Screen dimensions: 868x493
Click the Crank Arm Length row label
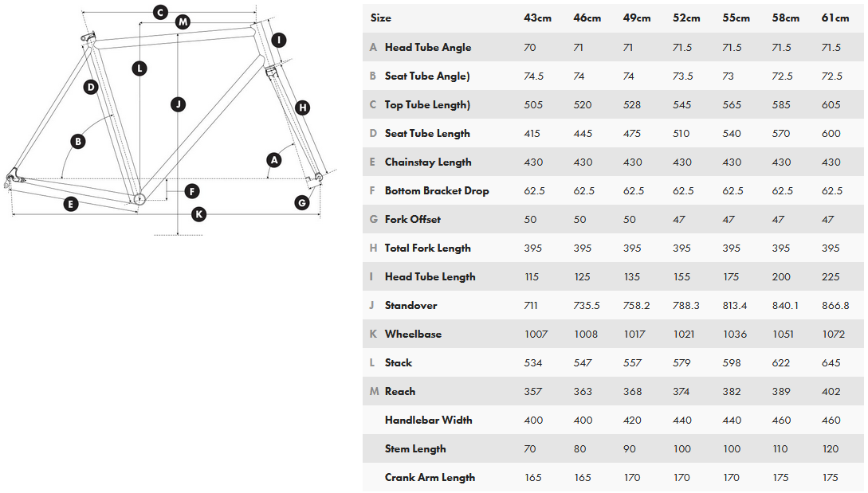[x=430, y=477]
